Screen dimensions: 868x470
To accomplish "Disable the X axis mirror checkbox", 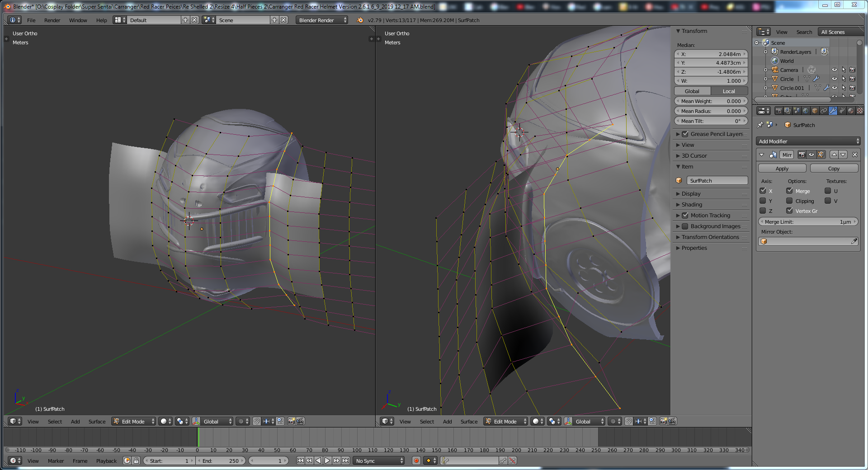I will click(x=763, y=191).
